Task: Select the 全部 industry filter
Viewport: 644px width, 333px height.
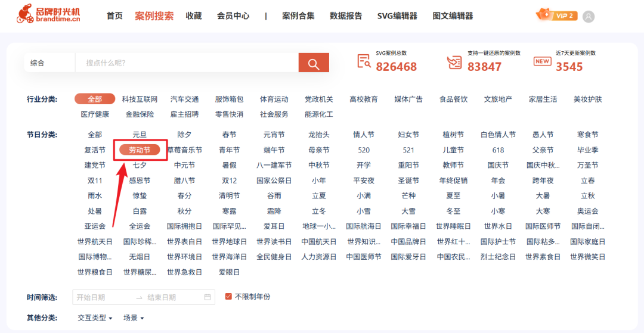Action: click(x=94, y=99)
